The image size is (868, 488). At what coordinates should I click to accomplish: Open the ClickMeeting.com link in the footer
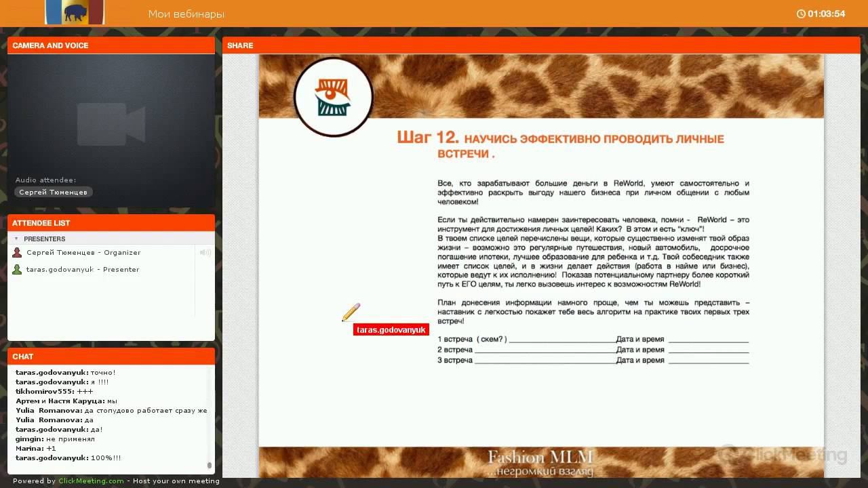[x=92, y=481]
